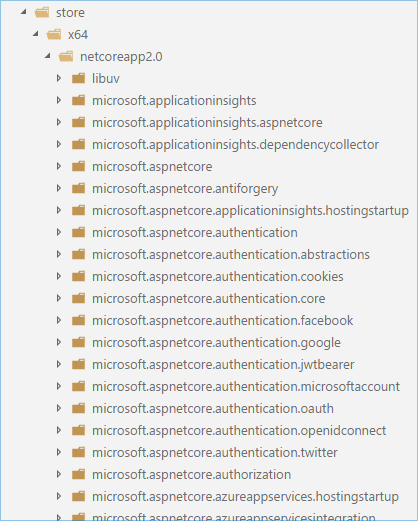
Task: Expand microsoft.aspnetcore.authorization arrow
Action: (x=59, y=474)
